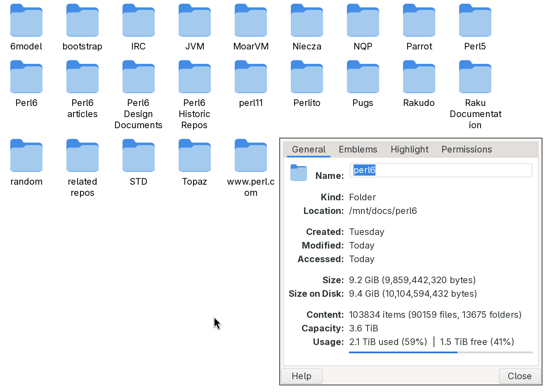Click the Modified value Today
The image size is (547, 392).
point(362,246)
